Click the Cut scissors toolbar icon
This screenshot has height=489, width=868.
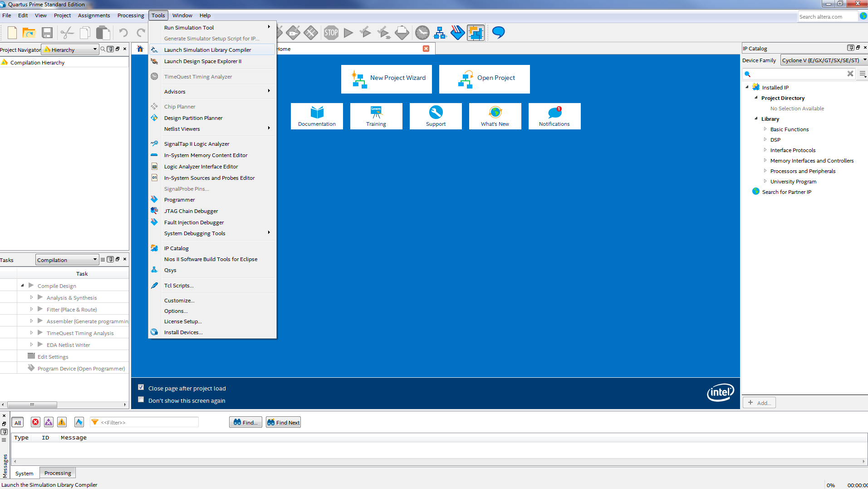click(67, 33)
